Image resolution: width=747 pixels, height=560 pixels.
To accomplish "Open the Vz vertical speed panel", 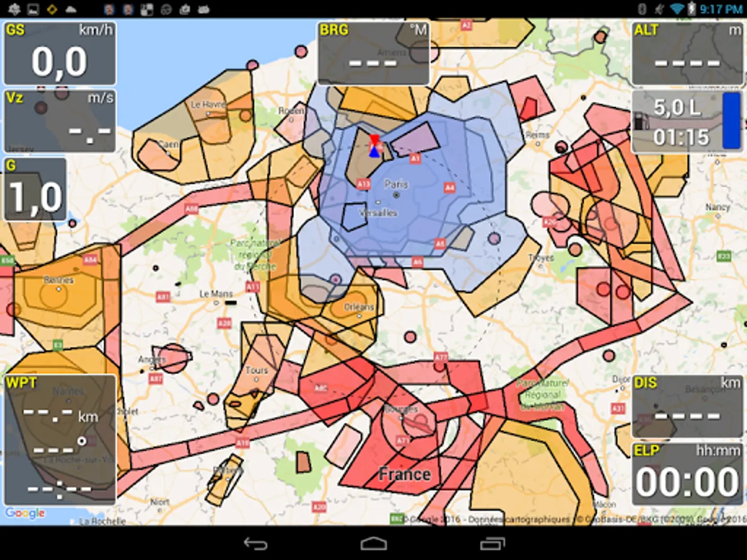I will point(60,121).
